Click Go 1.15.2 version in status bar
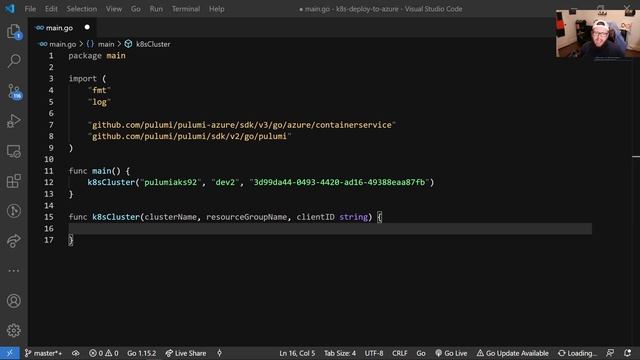The width and height of the screenshot is (640, 360). (x=142, y=353)
